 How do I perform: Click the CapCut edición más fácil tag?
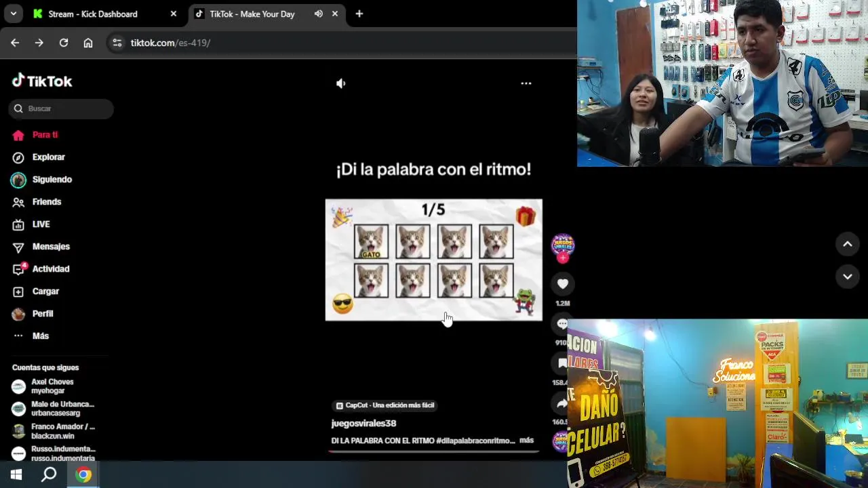[385, 405]
